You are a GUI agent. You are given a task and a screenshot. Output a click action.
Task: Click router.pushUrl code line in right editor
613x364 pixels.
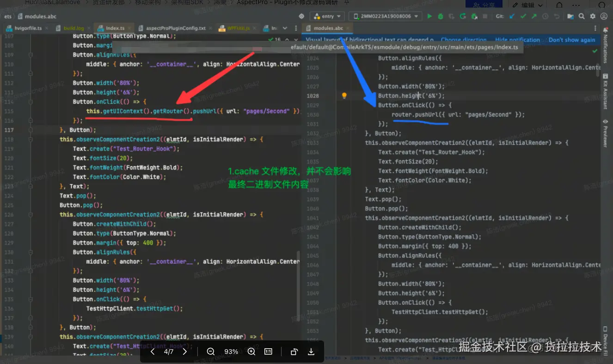click(x=458, y=115)
